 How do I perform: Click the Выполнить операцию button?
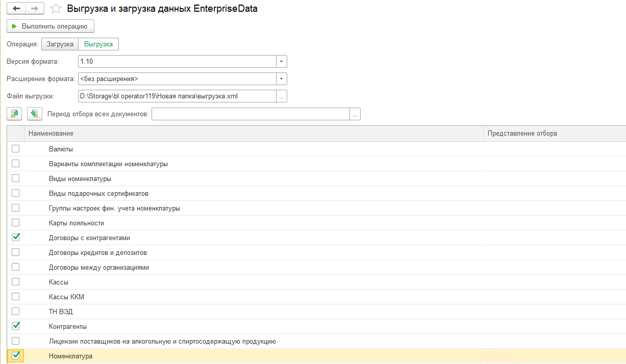coord(51,26)
